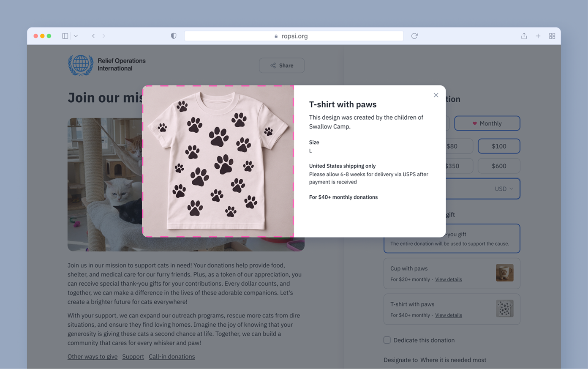This screenshot has width=588, height=369.
Task: Open the privacy shield icon
Action: coord(174,36)
